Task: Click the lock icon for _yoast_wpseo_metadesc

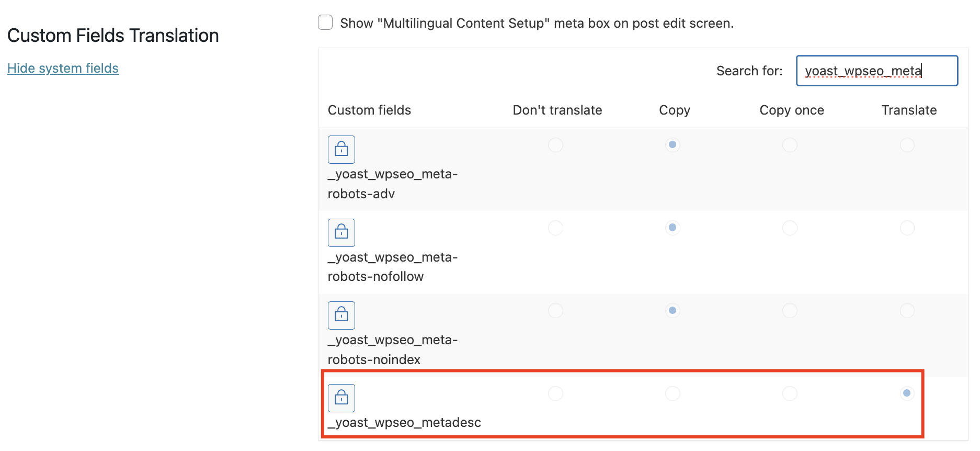Action: coord(341,398)
